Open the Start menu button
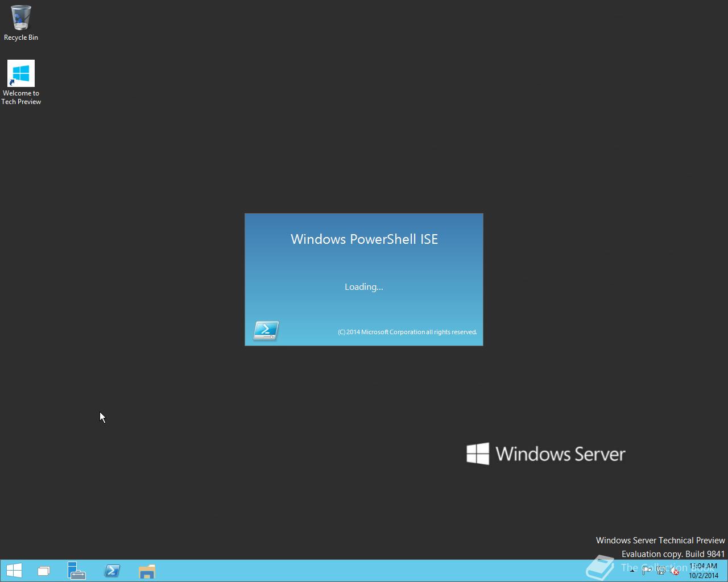Screen dimensions: 728x582 click(14, 571)
